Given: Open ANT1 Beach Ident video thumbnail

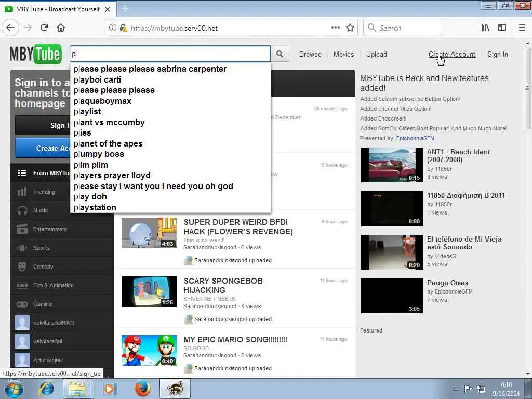Looking at the screenshot, I should (x=392, y=165).
